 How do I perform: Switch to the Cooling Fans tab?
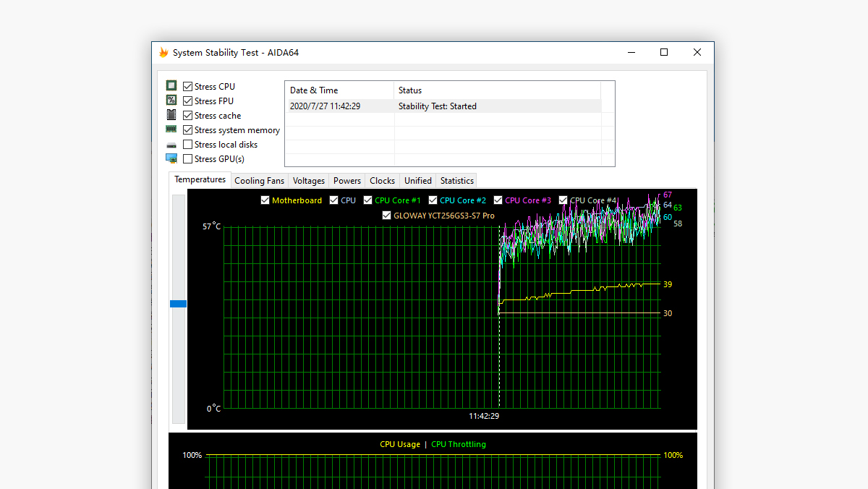tap(259, 181)
